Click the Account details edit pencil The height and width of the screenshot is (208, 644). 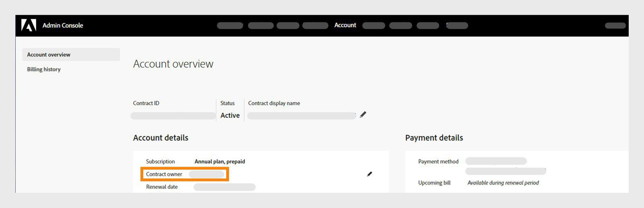pyautogui.click(x=369, y=174)
